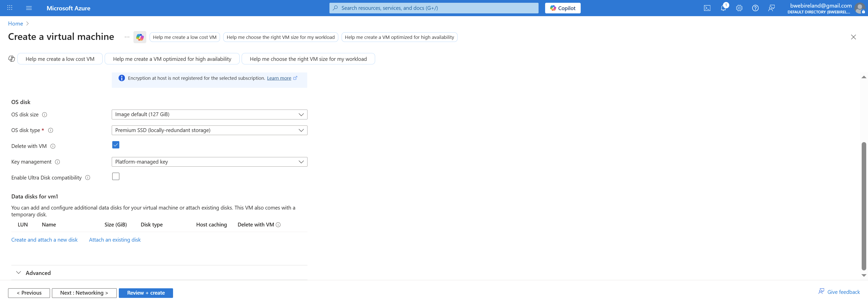Click info icon beside OS disk size

pyautogui.click(x=44, y=115)
